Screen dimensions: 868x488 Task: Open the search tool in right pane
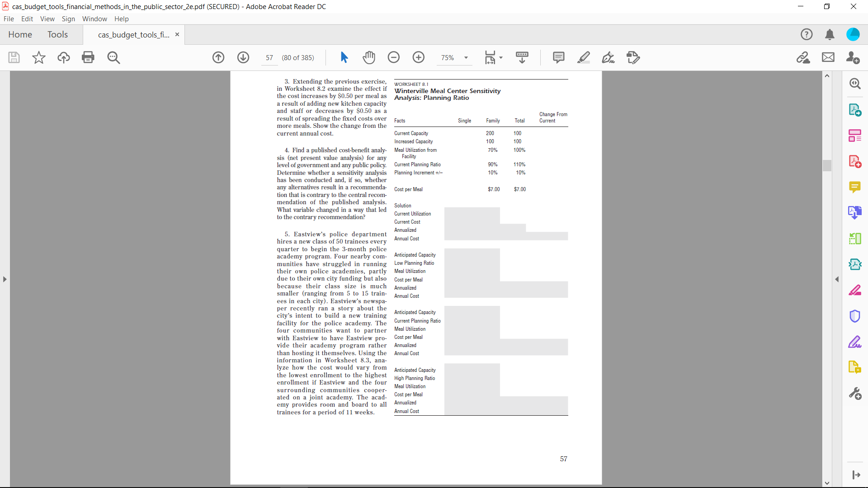coord(855,84)
